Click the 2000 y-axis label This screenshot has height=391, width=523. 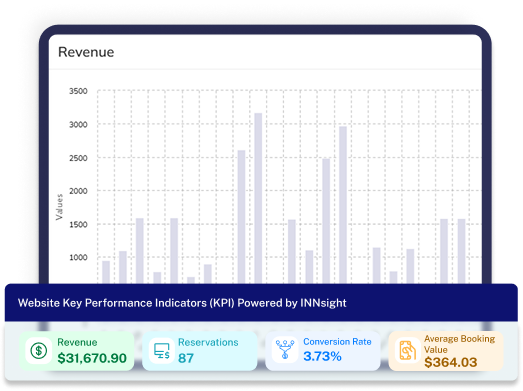78,191
